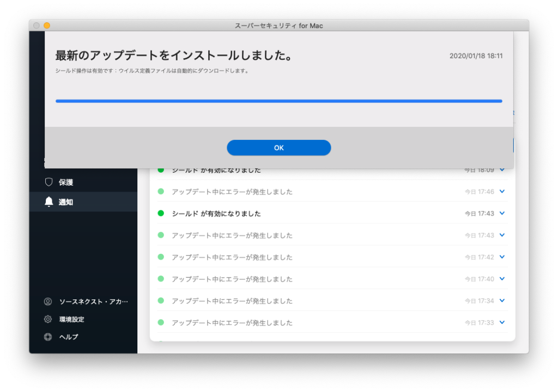Select the 今日 17:33 error notification text
The height and width of the screenshot is (392, 558).
(232, 323)
